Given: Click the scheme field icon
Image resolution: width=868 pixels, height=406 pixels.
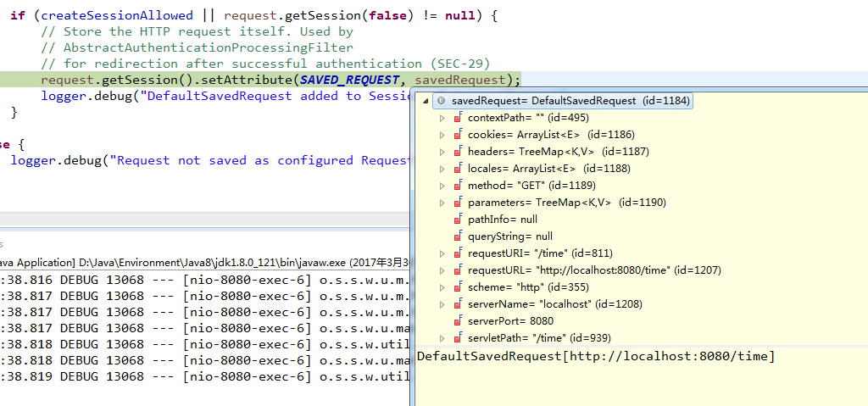Looking at the screenshot, I should [x=458, y=287].
